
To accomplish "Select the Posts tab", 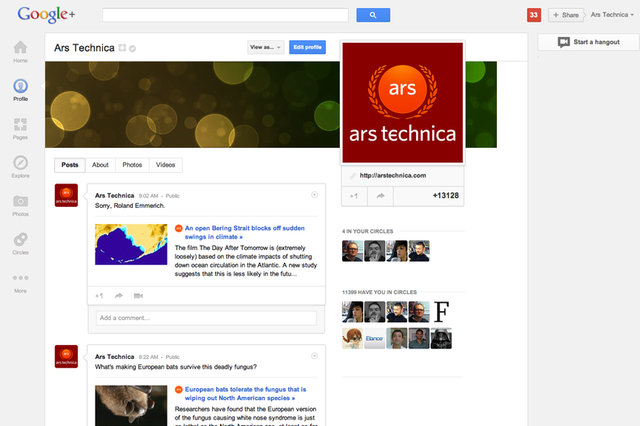I will (70, 165).
